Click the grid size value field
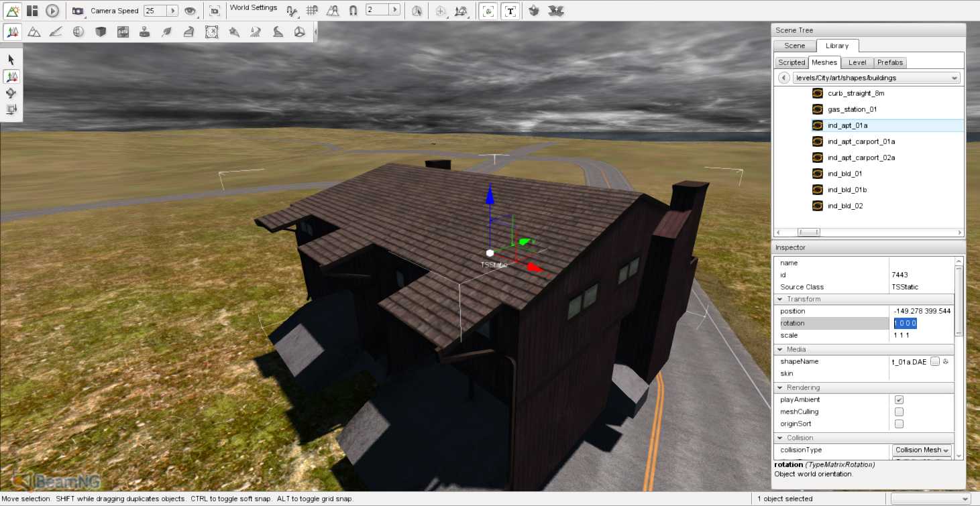The image size is (980, 506). [x=377, y=10]
